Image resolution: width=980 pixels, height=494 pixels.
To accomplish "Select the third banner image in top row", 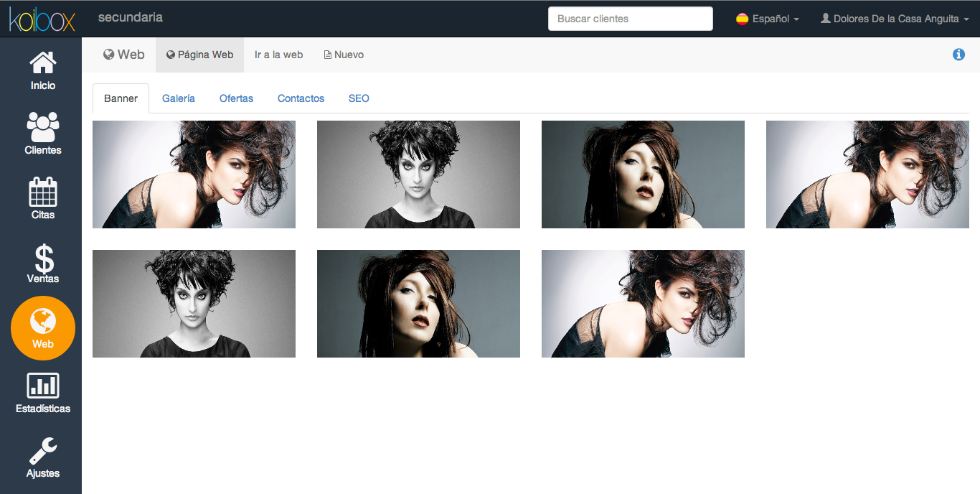I will (x=643, y=174).
